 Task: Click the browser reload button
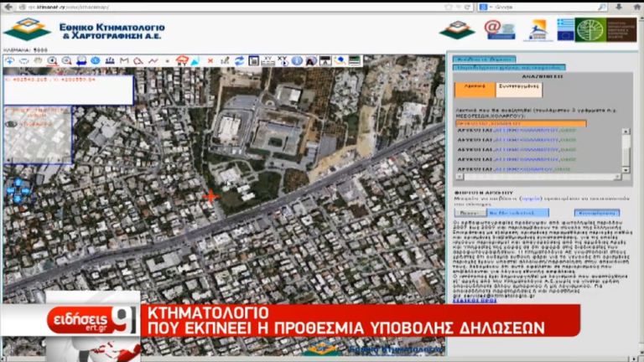(467, 7)
